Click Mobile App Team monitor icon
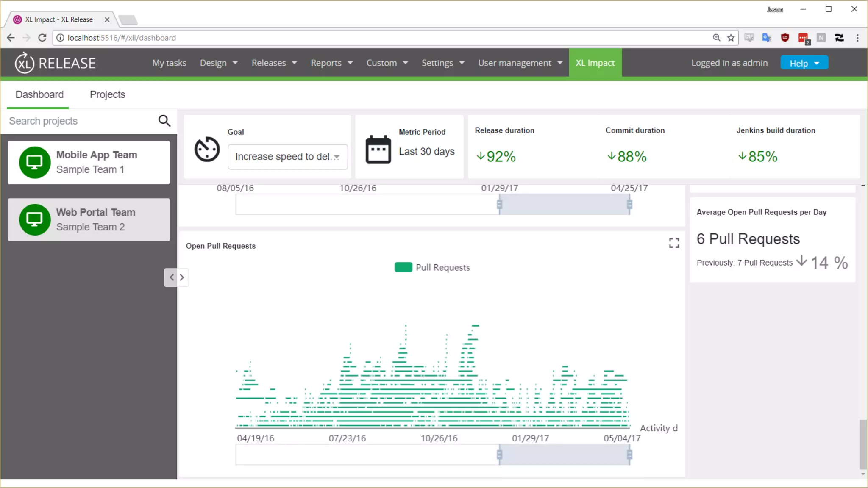The width and height of the screenshot is (868, 488). coord(34,162)
